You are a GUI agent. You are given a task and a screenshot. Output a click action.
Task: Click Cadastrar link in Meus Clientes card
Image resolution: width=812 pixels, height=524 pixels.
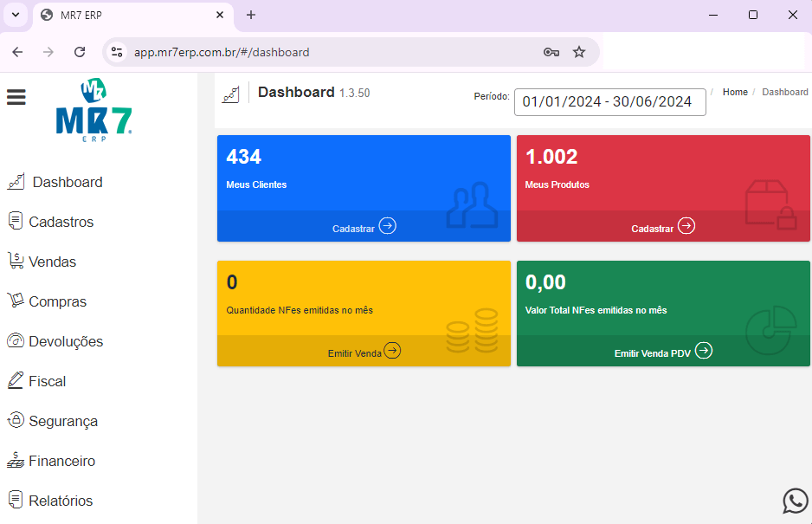pos(353,229)
